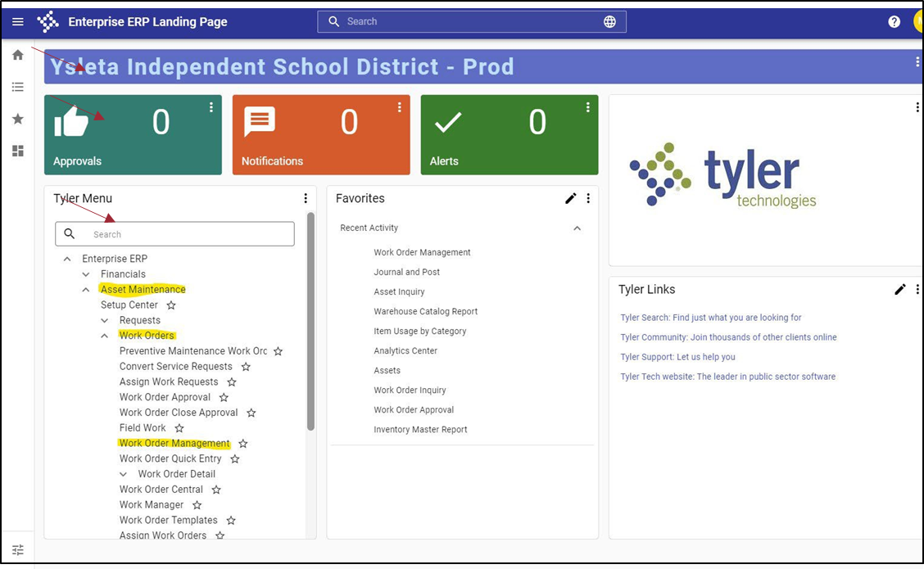
Task: Open sidebar dashboard tiles icon
Action: tap(18, 151)
